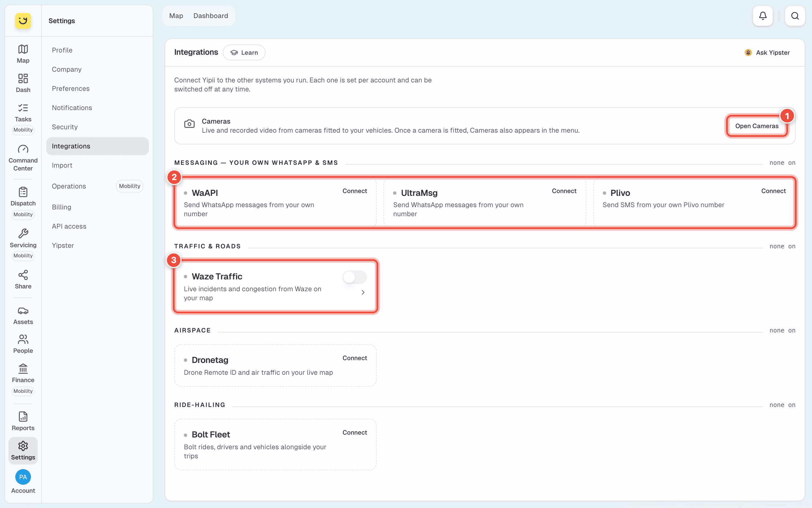The image size is (812, 508).
Task: Switch to the Map top tab
Action: coord(176,16)
